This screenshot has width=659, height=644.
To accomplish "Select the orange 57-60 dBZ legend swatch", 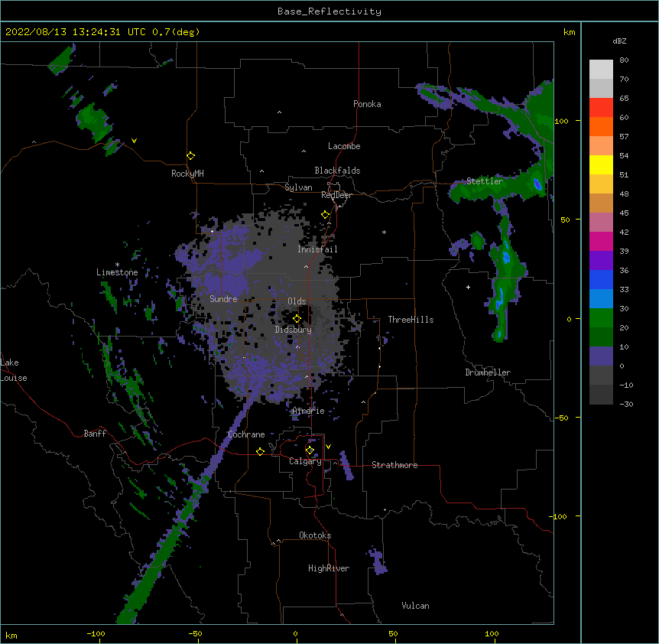I will pyautogui.click(x=601, y=126).
